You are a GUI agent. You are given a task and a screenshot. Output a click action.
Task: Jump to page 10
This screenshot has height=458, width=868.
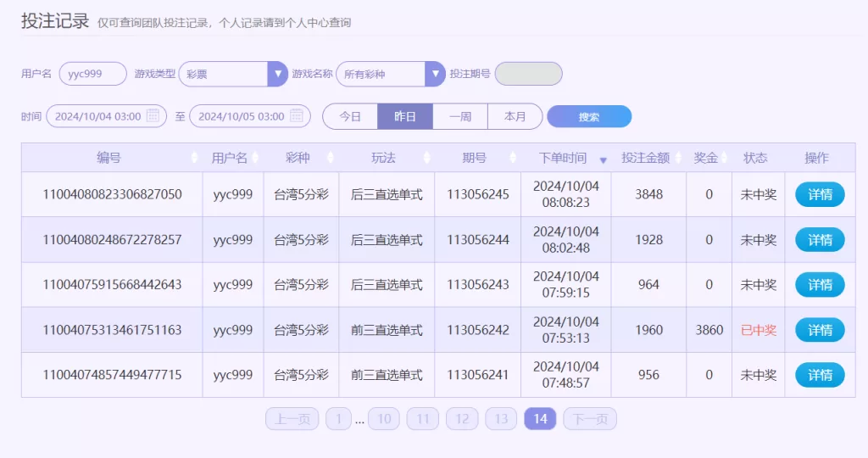pyautogui.click(x=384, y=419)
